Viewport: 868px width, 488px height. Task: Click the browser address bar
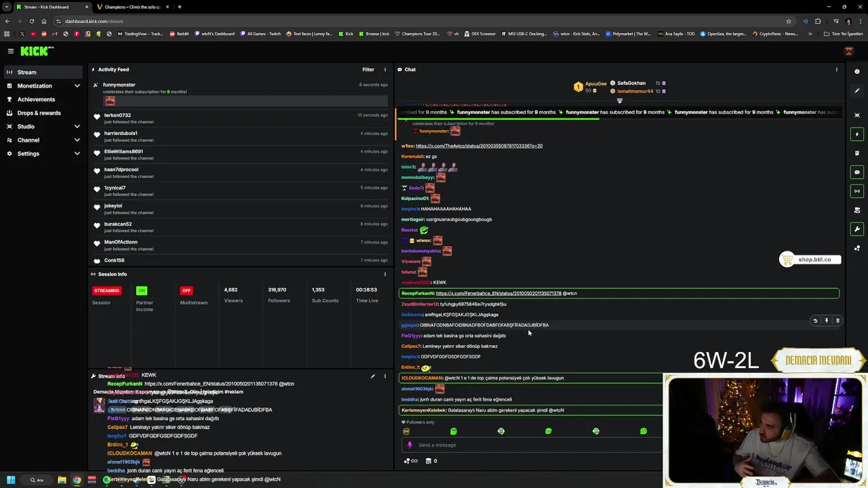click(420, 21)
